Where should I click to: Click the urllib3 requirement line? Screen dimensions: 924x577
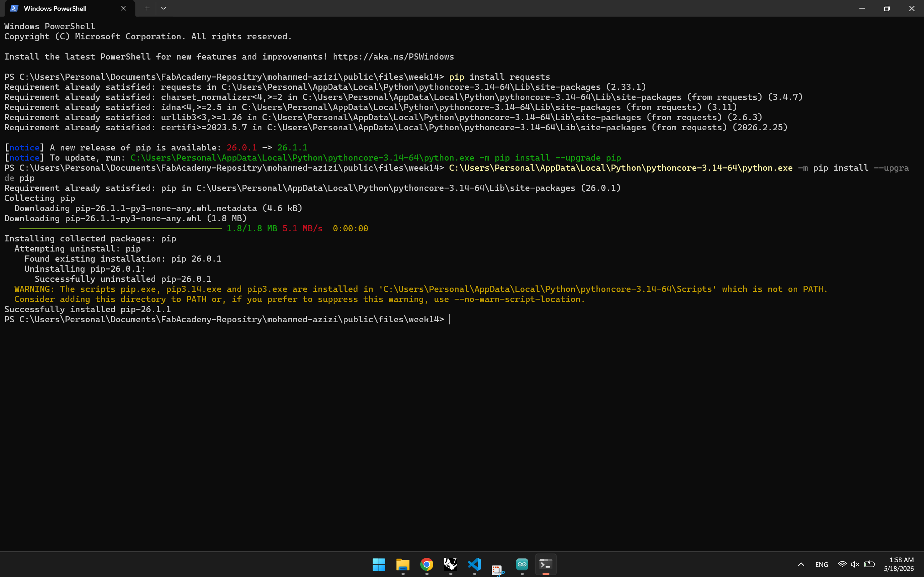(383, 118)
